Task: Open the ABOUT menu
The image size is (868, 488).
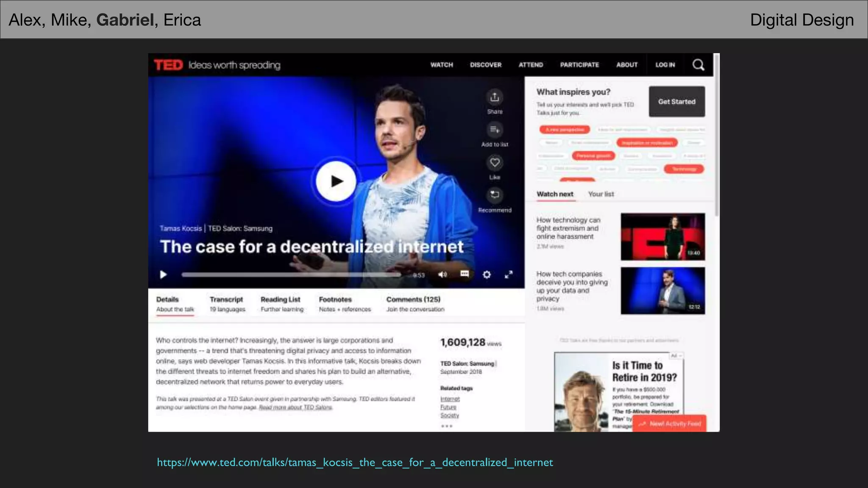Action: pyautogui.click(x=627, y=65)
